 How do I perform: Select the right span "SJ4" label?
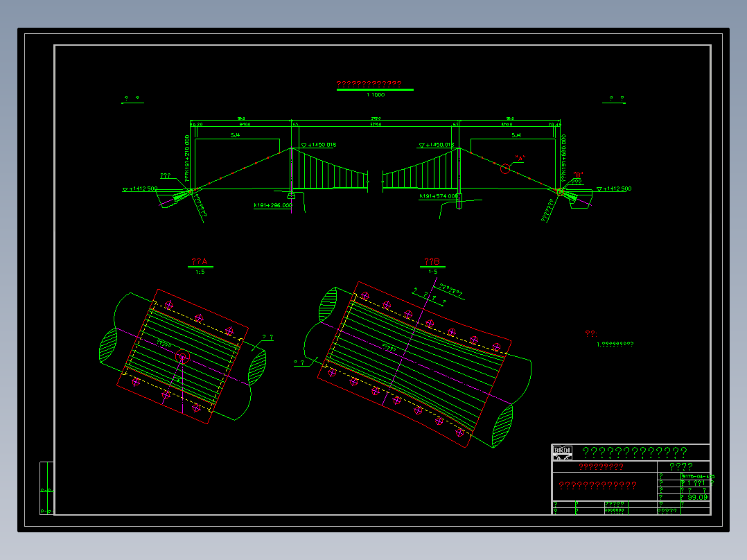pyautogui.click(x=516, y=135)
